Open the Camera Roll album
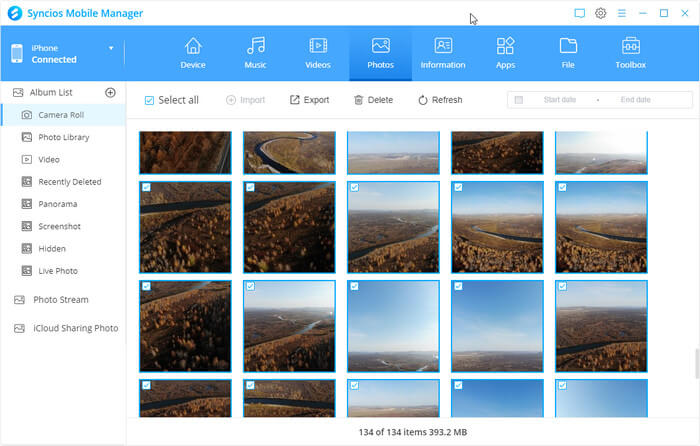Viewport: 700px width, 446px height. click(64, 115)
